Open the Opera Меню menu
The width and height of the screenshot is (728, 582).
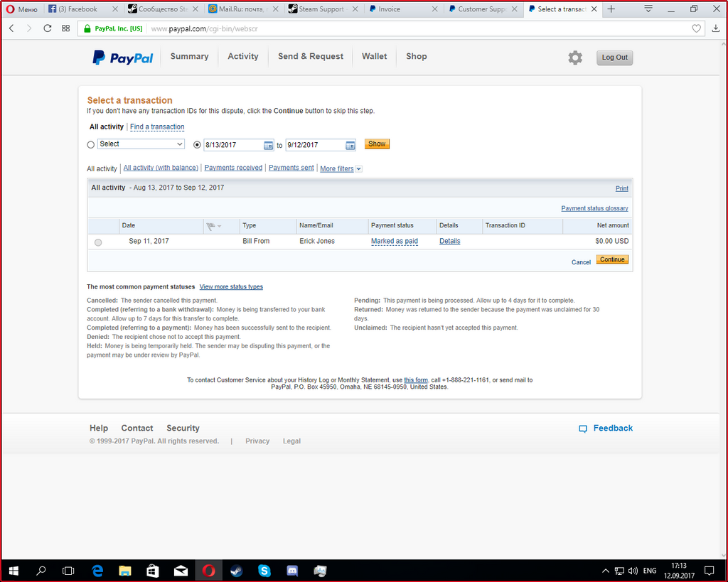coord(22,9)
